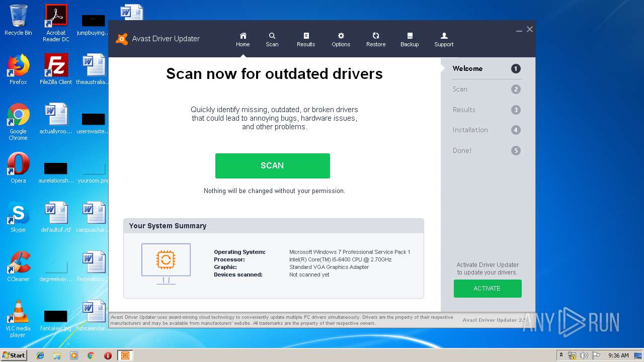Screen dimensions: 644x362
Task: Open the Support tab
Action: click(444, 40)
